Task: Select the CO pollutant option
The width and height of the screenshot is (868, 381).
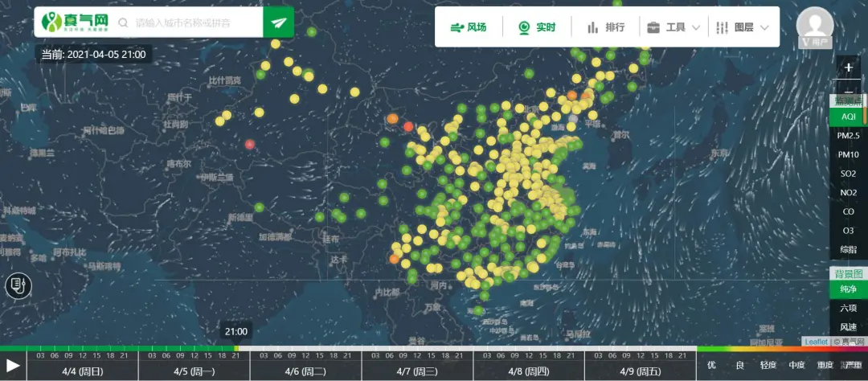Action: pos(849,211)
